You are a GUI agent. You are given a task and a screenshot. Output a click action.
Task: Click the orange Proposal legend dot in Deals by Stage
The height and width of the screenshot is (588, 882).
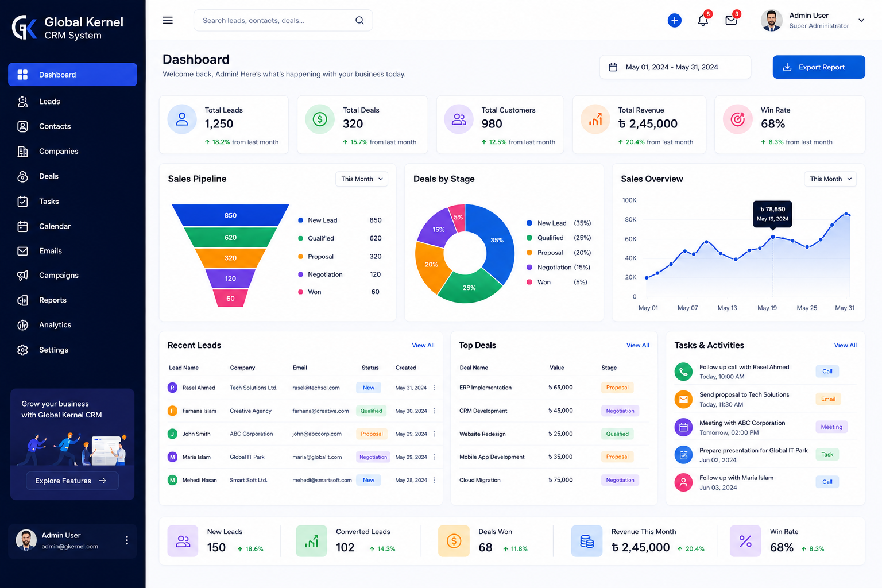529,253
